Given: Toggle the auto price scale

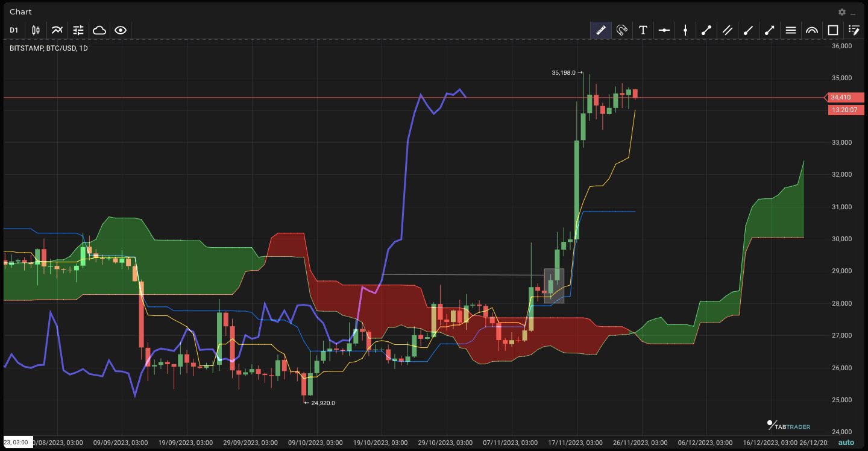Looking at the screenshot, I should pos(846,443).
